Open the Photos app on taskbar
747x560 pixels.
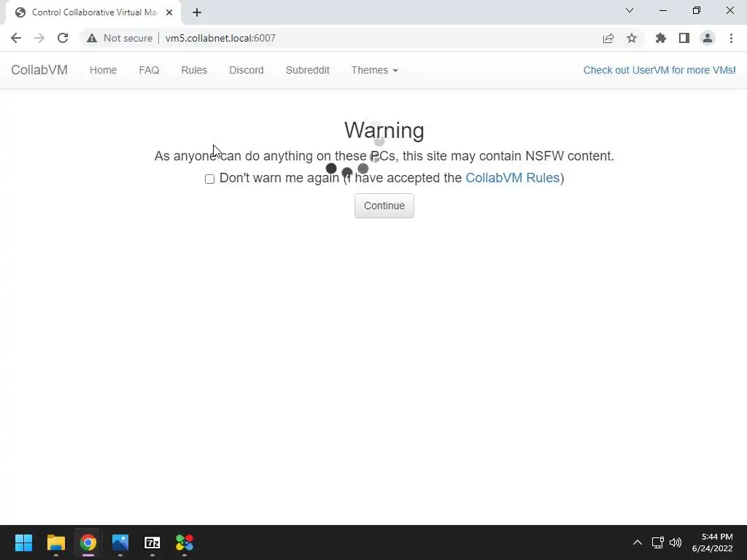pyautogui.click(x=120, y=542)
